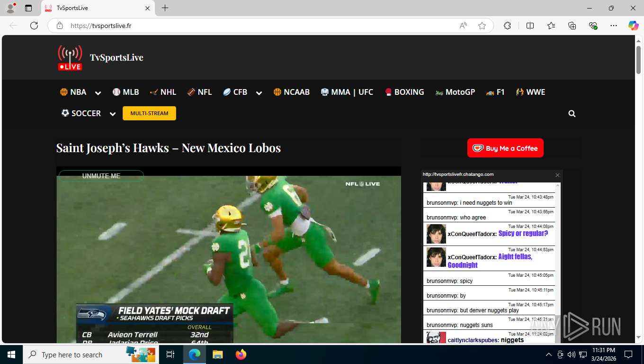Click the browser back arrow
This screenshot has width=644, height=364.
[13, 26]
